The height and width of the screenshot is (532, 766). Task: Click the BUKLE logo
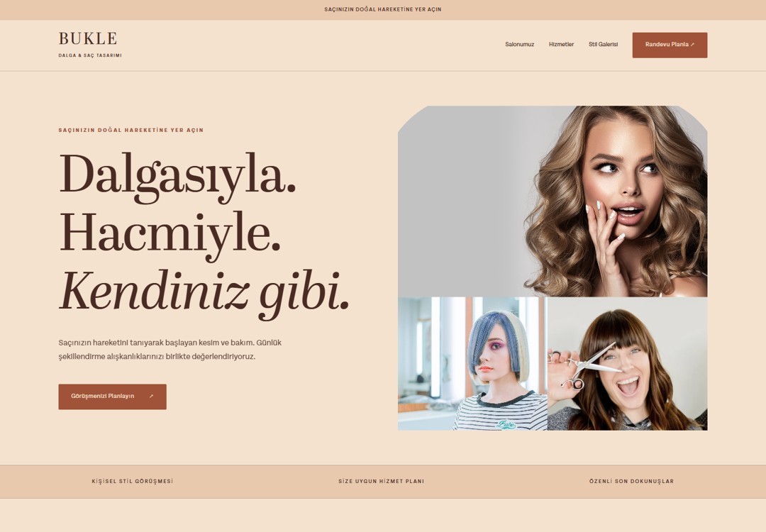88,38
